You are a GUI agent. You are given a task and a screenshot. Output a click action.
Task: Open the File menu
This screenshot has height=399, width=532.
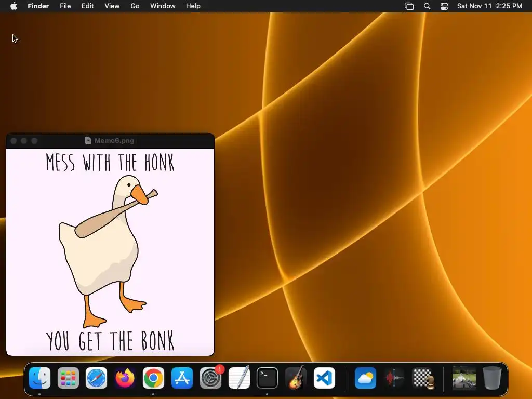(x=65, y=6)
